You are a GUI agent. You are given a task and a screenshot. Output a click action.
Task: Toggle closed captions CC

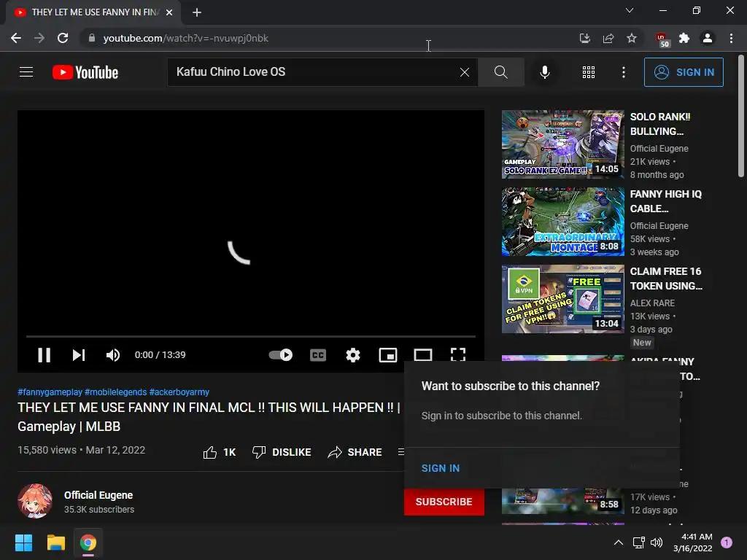point(318,355)
